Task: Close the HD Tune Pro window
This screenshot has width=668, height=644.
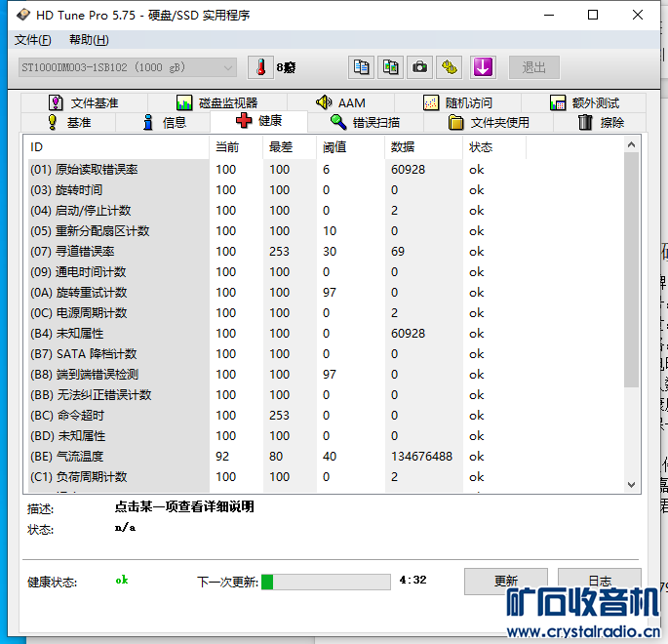Action: (638, 15)
